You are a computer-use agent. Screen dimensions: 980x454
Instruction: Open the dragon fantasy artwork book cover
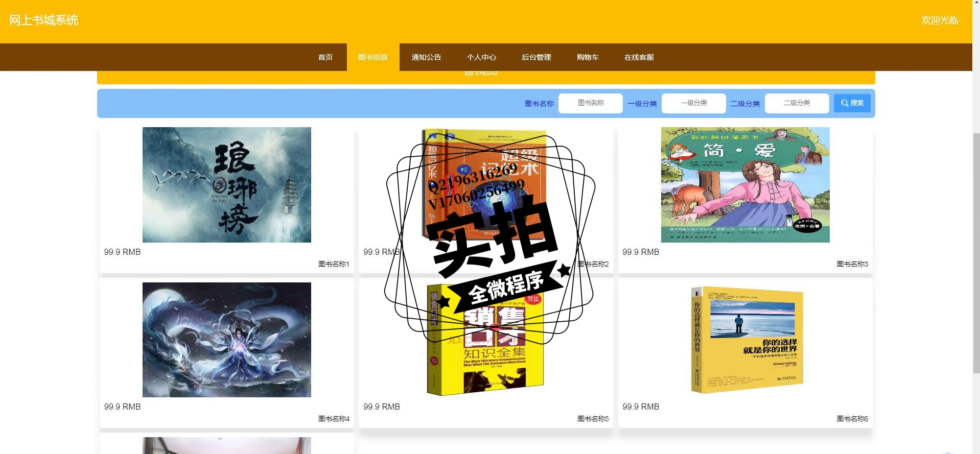227,340
